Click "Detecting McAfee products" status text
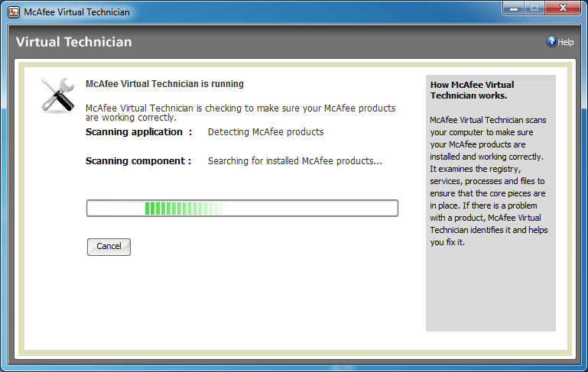 pos(265,132)
